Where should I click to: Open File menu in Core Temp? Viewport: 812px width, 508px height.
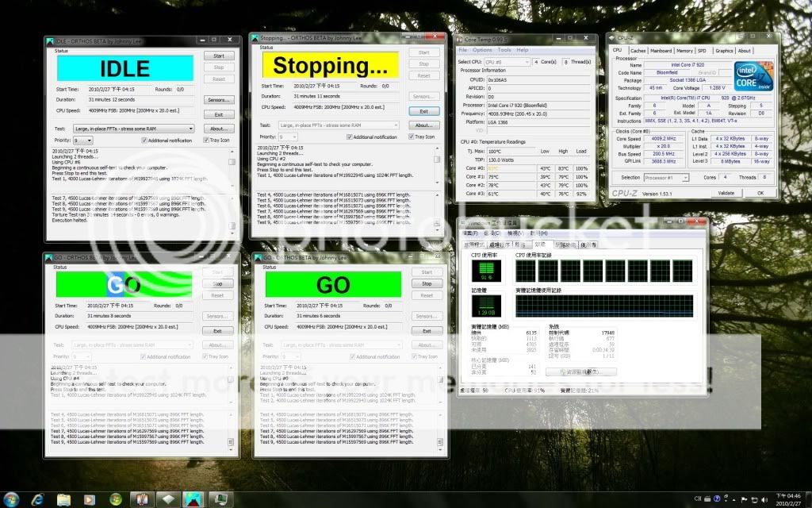pos(463,50)
